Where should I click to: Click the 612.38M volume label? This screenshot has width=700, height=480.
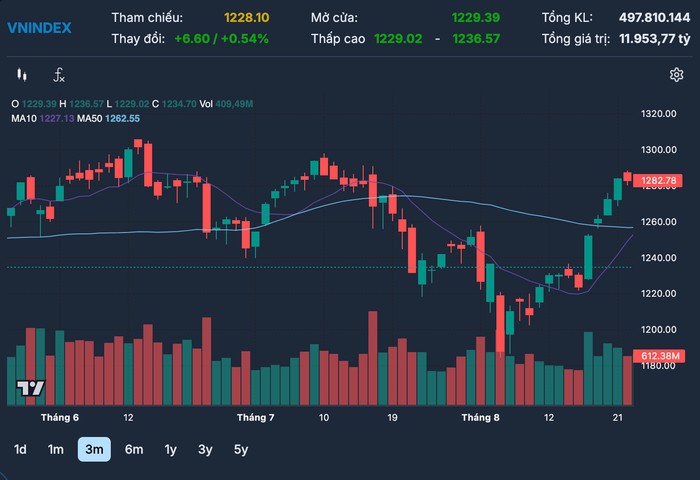pyautogui.click(x=658, y=356)
